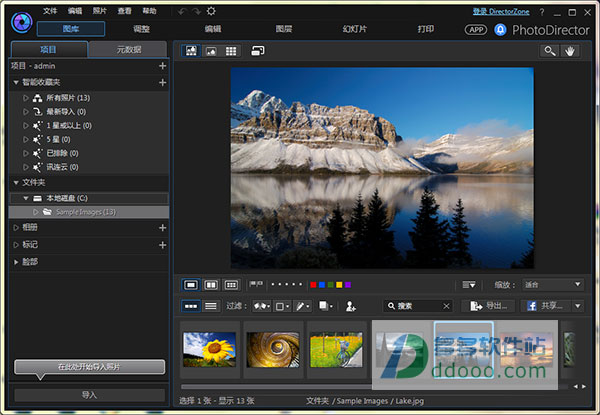Toggle filmstrip thumbnail view
600x415 pixels.
point(191,306)
